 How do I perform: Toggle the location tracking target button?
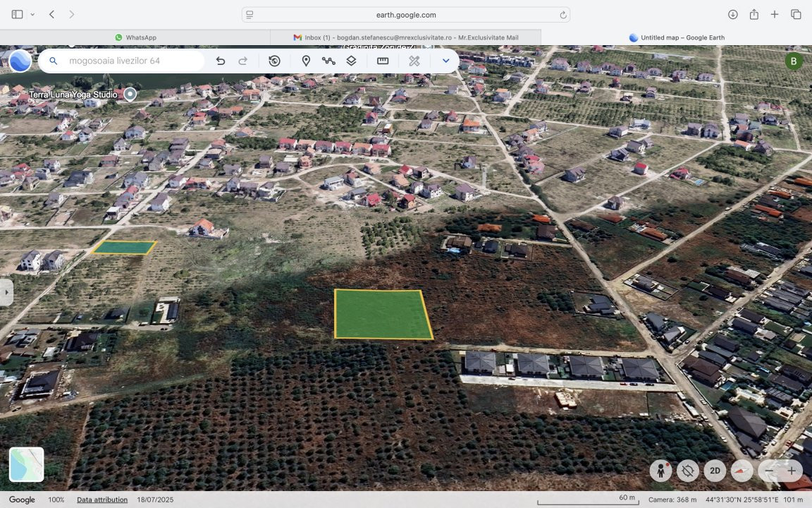[x=688, y=471]
